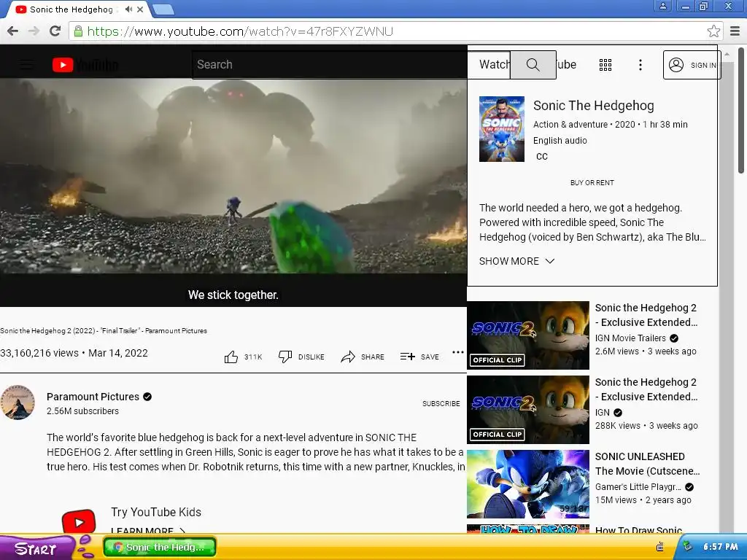This screenshot has width=747, height=560.
Task: Click YouTube Kids promo icon
Action: [x=79, y=522]
